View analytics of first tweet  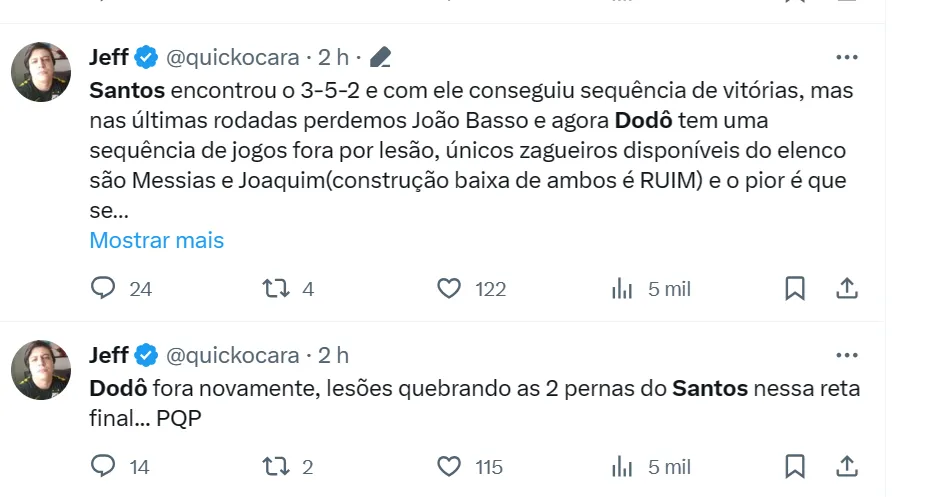(x=622, y=289)
